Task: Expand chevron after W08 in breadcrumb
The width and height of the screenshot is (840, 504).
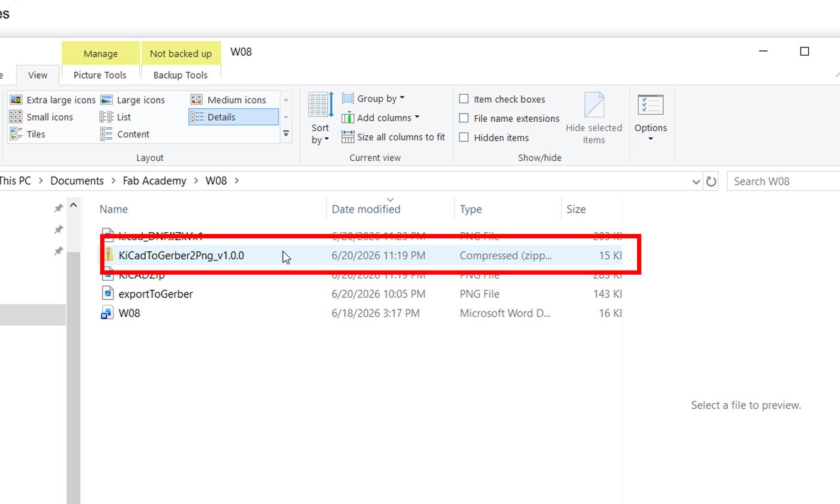Action: (x=237, y=181)
